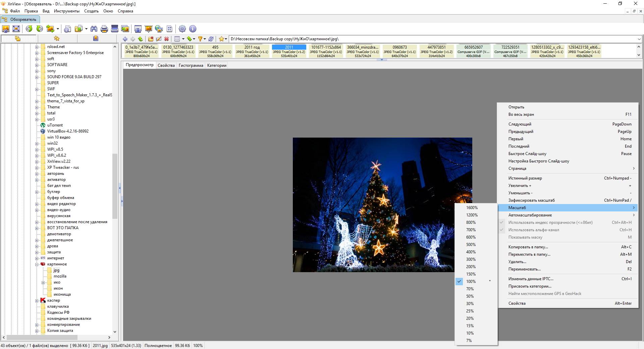Click the batch convert images icon

tap(125, 29)
